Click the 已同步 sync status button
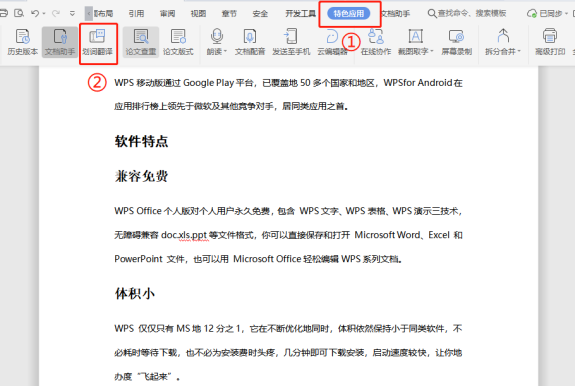Viewport: 576px width, 387px height. pyautogui.click(x=547, y=14)
